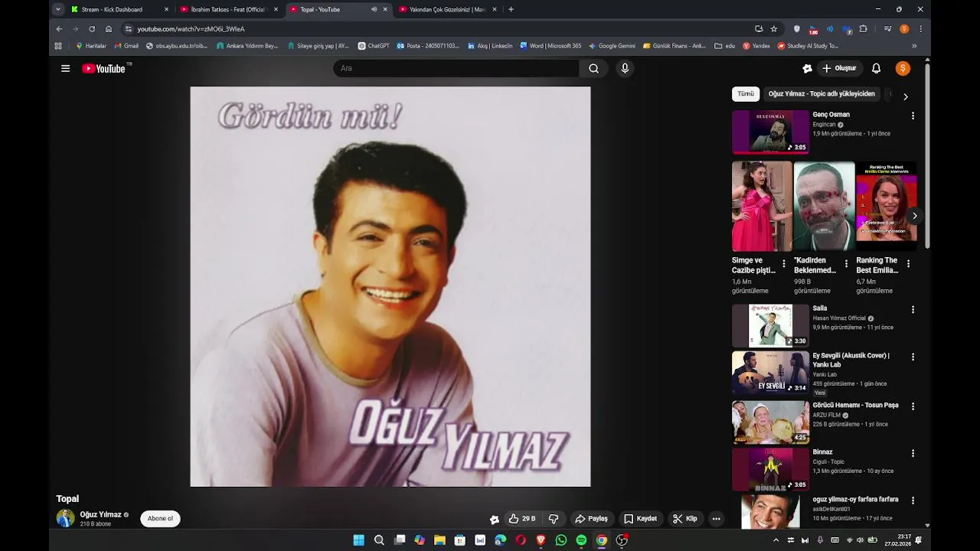980x551 pixels.
Task: Open the Gmail bookmark
Action: tap(126, 46)
